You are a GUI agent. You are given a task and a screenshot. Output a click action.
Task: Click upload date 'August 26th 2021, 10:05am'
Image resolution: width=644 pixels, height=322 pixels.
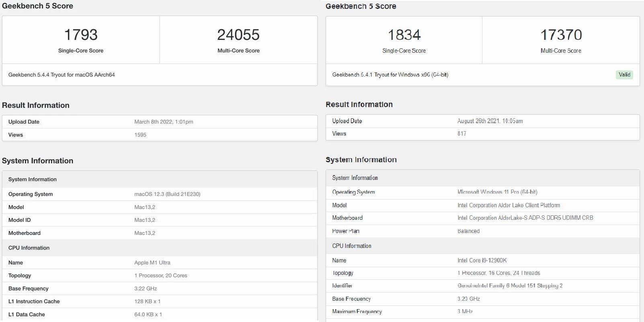coord(490,121)
